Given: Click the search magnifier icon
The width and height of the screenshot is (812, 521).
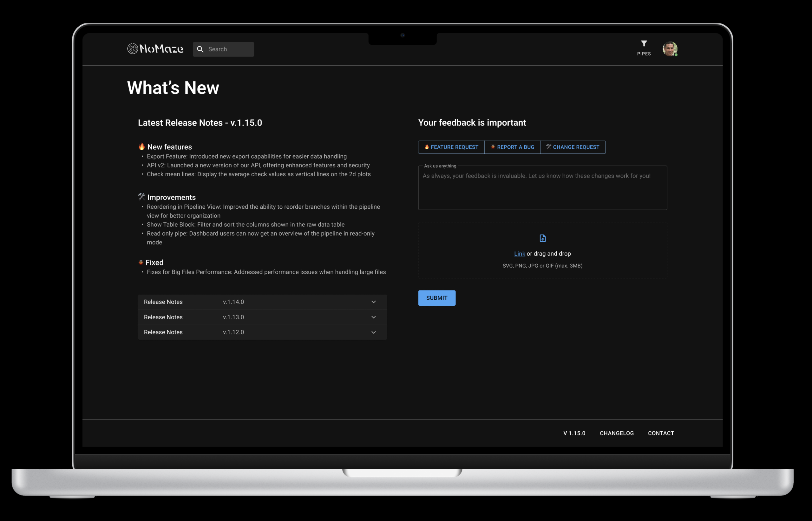Looking at the screenshot, I should [200, 49].
